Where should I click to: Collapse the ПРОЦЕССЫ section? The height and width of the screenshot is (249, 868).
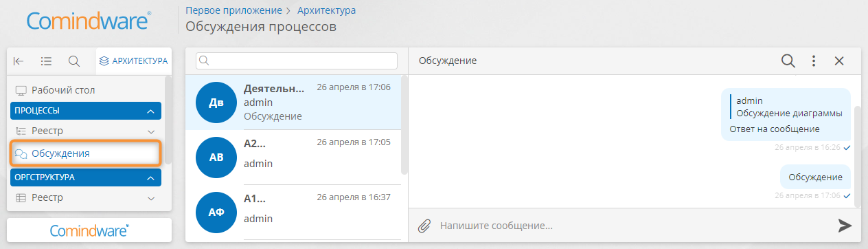point(150,111)
